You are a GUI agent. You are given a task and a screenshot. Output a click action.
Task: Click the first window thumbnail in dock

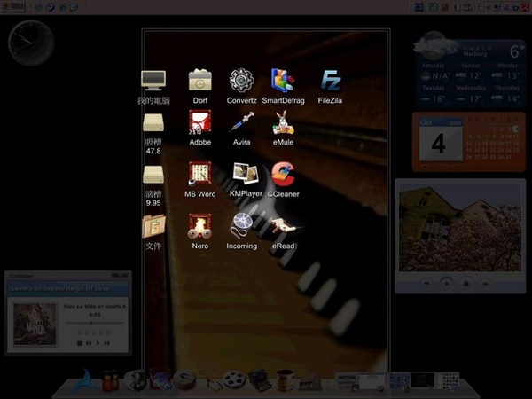(347, 382)
